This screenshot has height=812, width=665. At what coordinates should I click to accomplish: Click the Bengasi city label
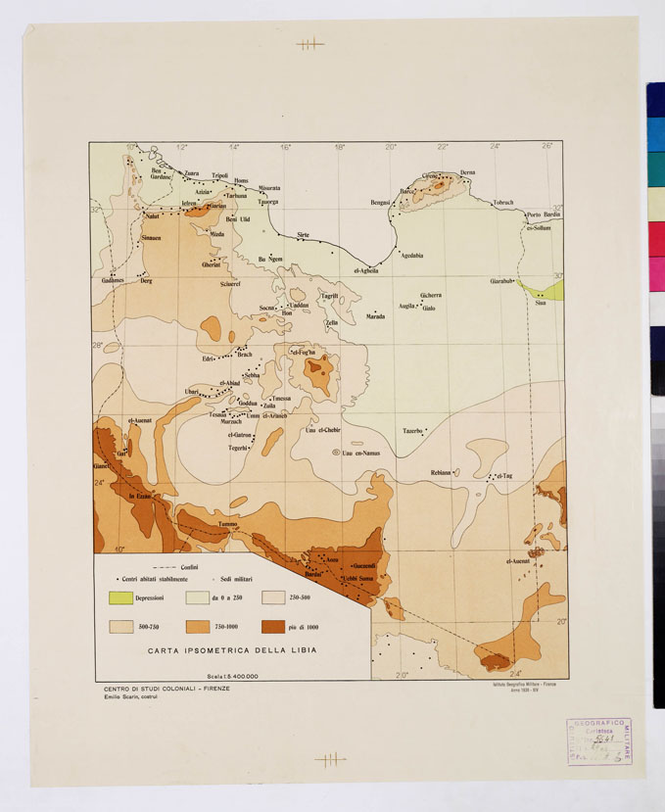click(x=381, y=202)
